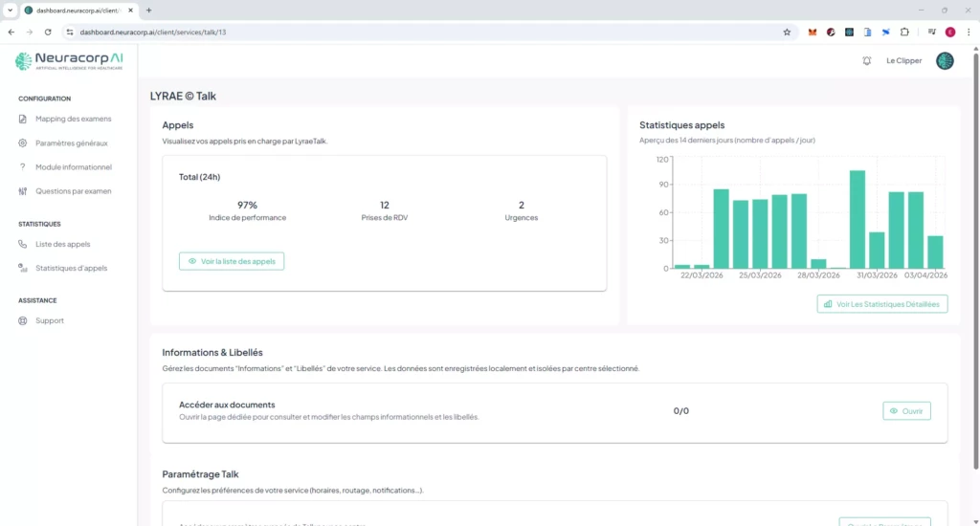
Task: Click the Mapping des examens document icon
Action: coord(23,119)
